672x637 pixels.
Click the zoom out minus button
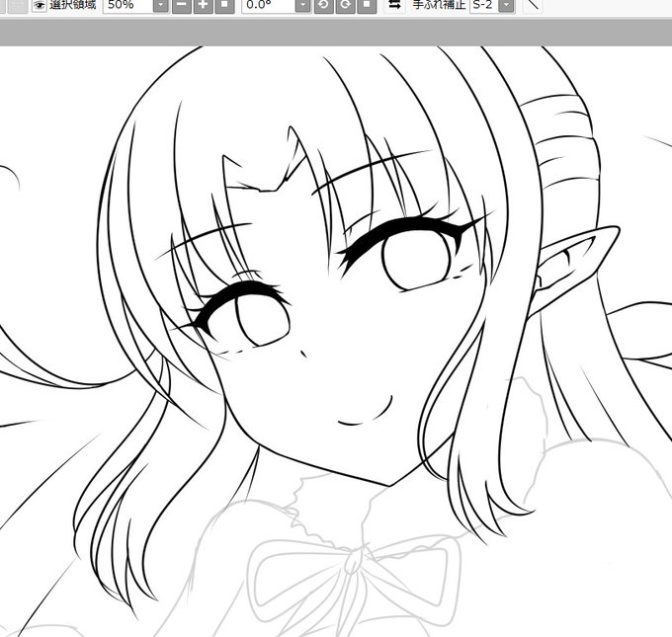pyautogui.click(x=181, y=6)
